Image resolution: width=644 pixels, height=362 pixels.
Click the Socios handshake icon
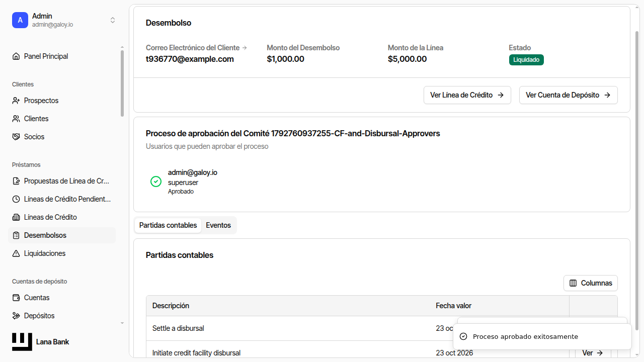[x=16, y=137]
